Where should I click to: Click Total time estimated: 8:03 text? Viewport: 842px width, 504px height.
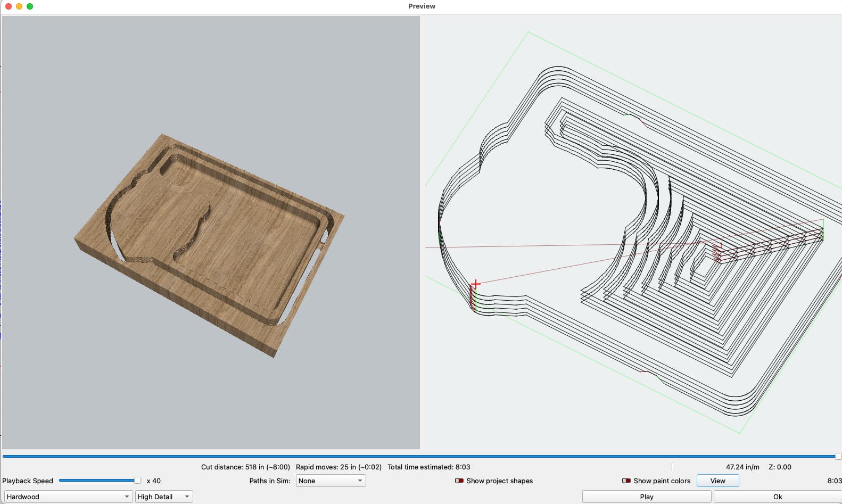click(x=429, y=467)
